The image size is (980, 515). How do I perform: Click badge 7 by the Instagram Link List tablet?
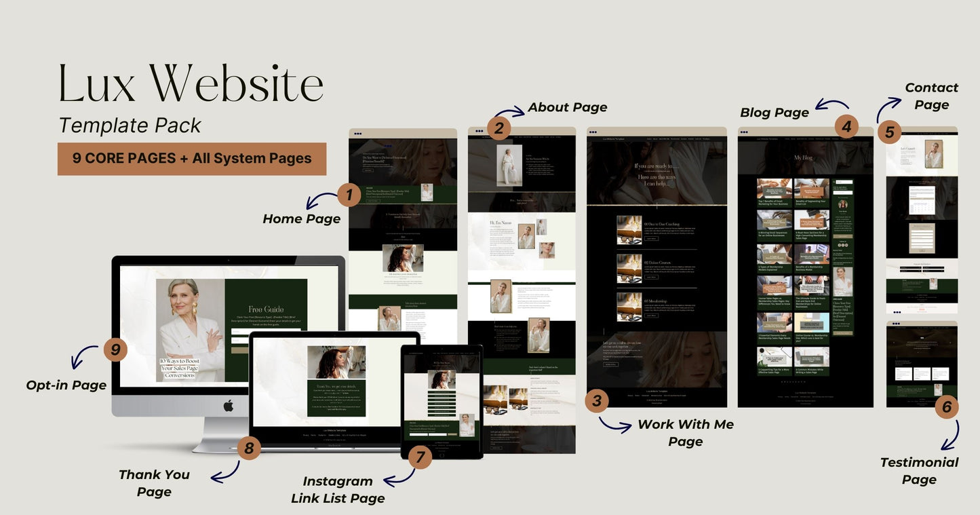(421, 456)
